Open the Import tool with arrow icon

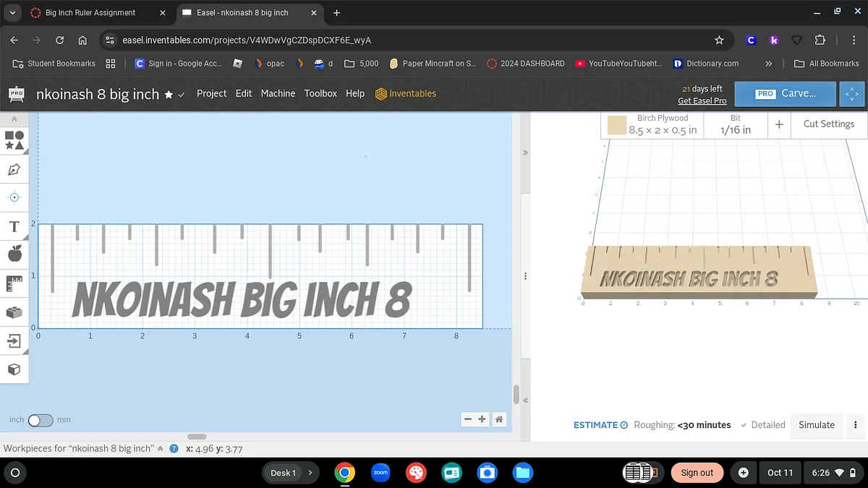14,341
